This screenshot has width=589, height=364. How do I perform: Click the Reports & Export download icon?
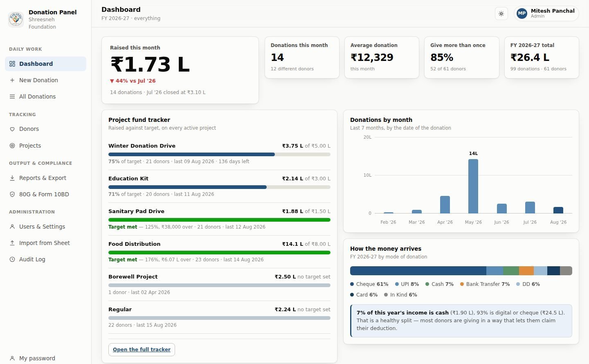click(x=12, y=178)
